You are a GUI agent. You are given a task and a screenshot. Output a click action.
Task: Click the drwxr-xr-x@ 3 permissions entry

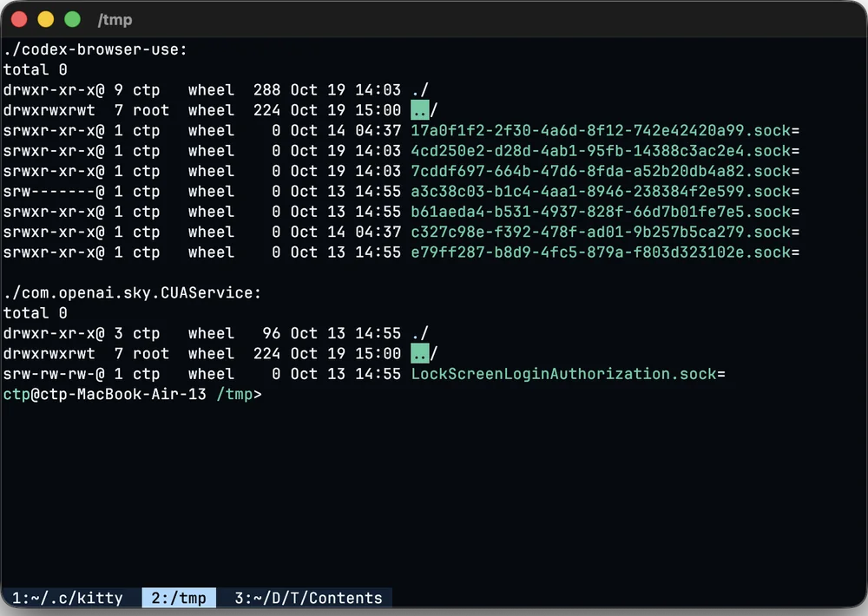63,334
